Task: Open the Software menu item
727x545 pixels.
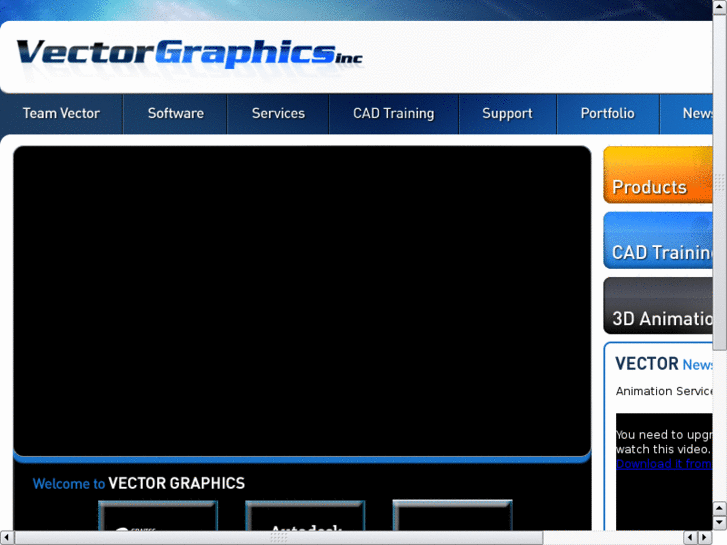Action: tap(175, 114)
